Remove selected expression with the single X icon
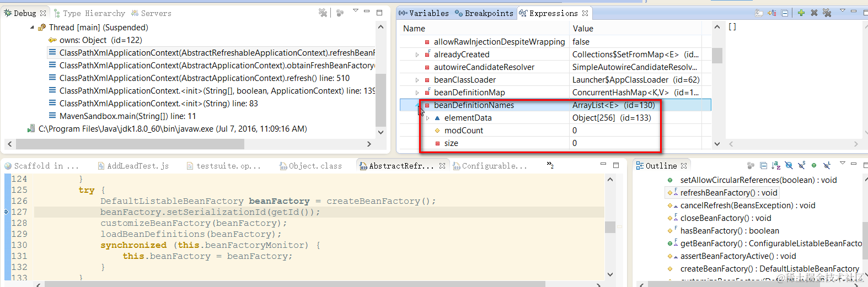 [814, 13]
